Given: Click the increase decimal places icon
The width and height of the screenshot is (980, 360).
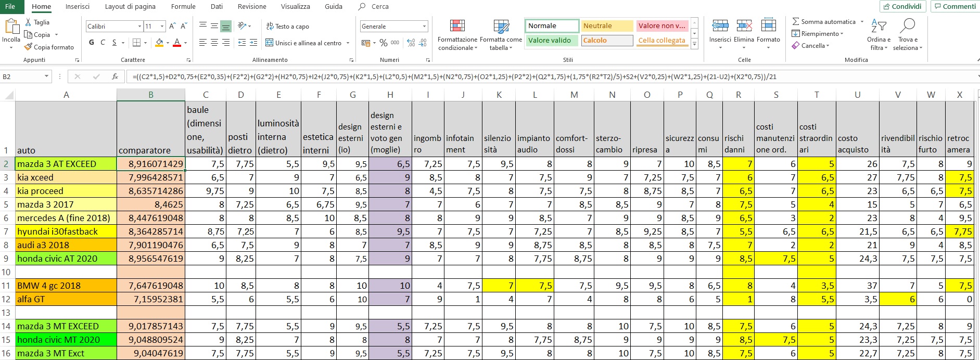Looking at the screenshot, I should tap(411, 43).
